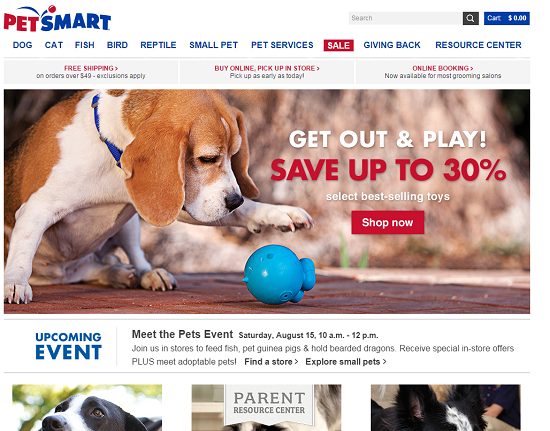Open the Parent Resource Center thumbnail
The height and width of the screenshot is (431, 550).
[266, 408]
